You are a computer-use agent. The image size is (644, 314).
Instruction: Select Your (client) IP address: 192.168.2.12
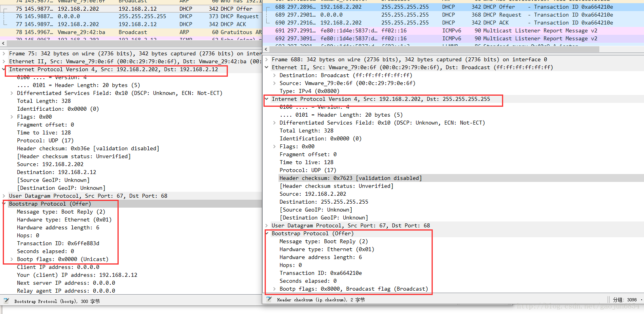77,275
